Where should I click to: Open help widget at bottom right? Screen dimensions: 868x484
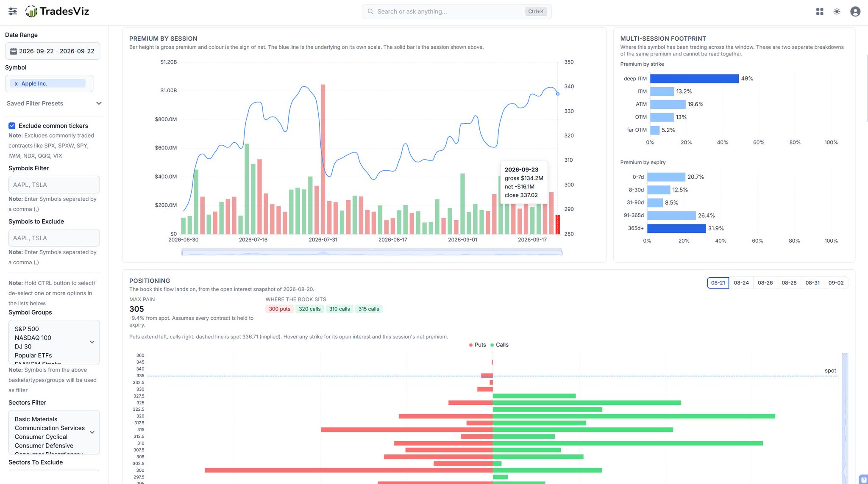[864, 480]
